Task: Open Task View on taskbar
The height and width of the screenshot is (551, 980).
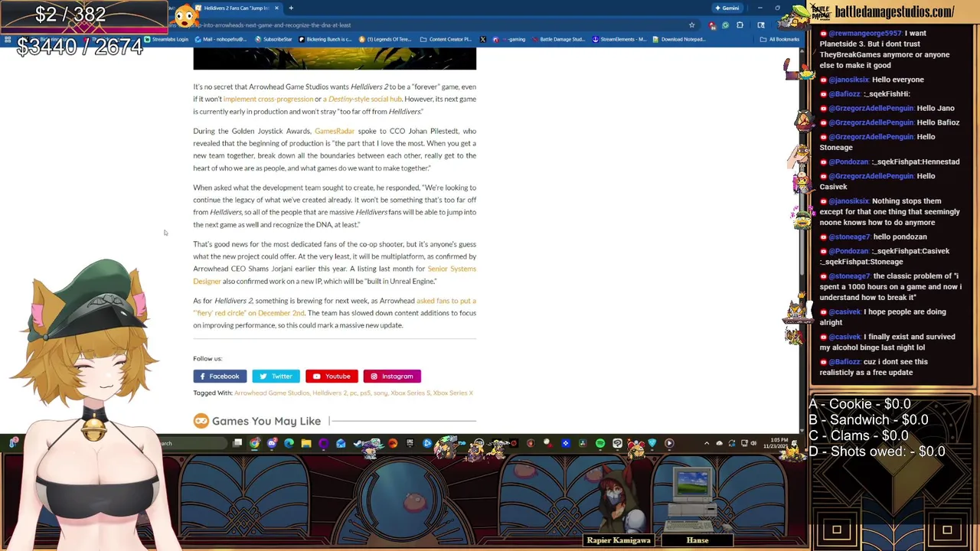Action: pyautogui.click(x=237, y=443)
